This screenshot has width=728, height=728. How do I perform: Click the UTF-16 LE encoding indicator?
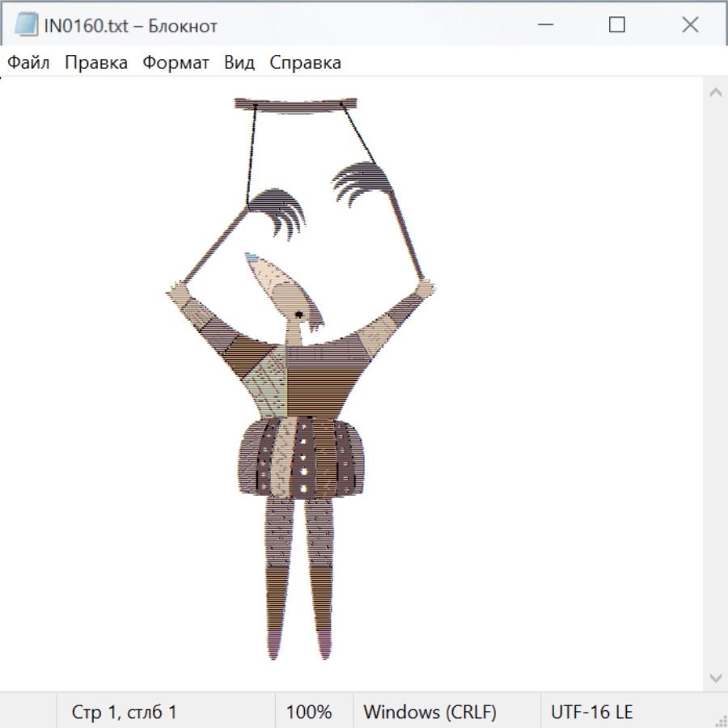tap(591, 713)
